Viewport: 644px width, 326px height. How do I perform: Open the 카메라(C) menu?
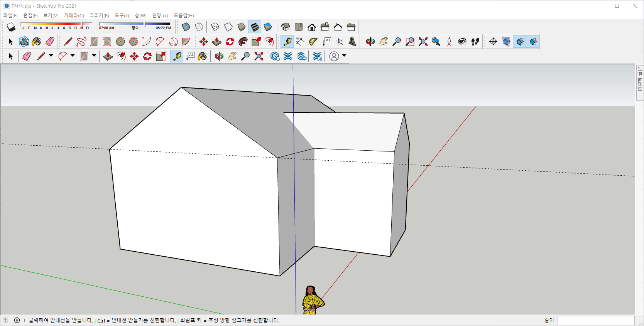click(x=74, y=15)
